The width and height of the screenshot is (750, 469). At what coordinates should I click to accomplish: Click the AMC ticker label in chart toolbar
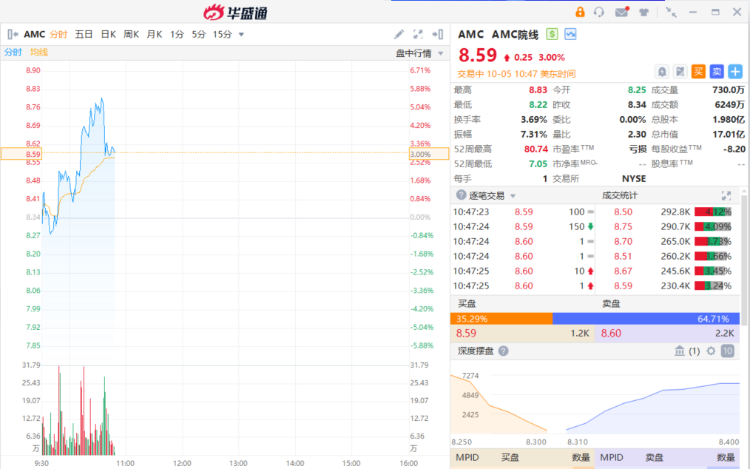point(34,34)
